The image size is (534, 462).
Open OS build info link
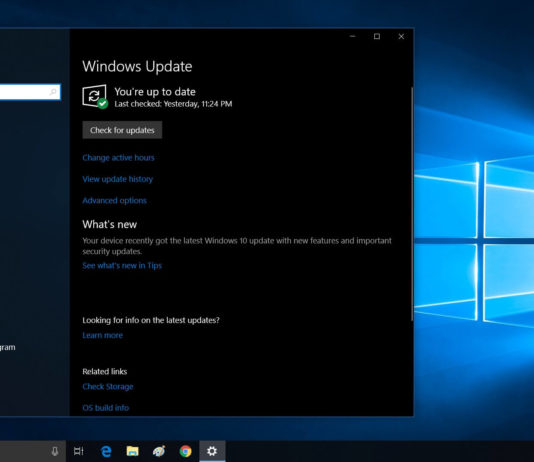coord(106,408)
